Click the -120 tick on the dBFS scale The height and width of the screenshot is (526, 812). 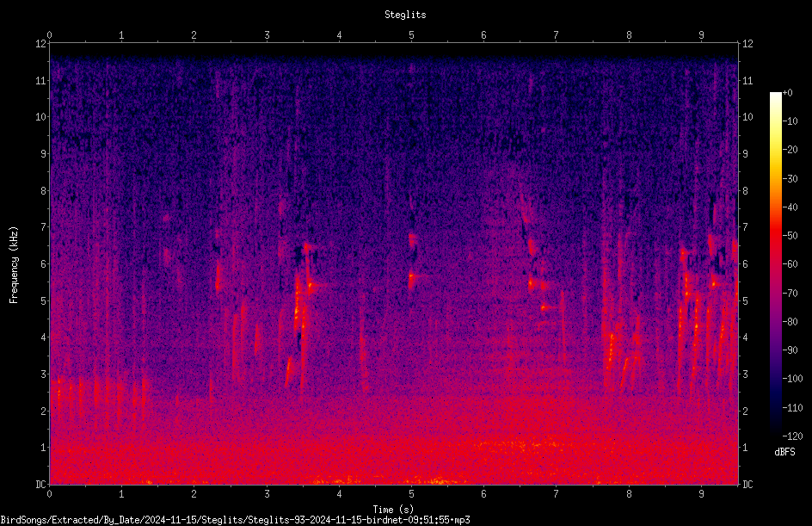(792, 436)
